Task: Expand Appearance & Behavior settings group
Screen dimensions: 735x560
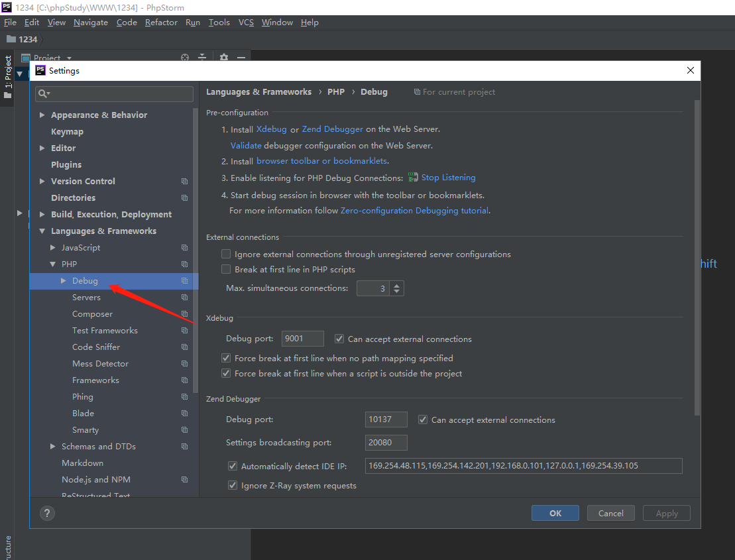Action: [x=42, y=115]
